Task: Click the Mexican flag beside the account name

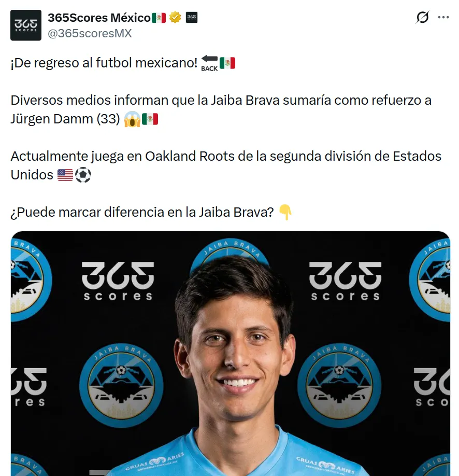Action: click(x=159, y=18)
